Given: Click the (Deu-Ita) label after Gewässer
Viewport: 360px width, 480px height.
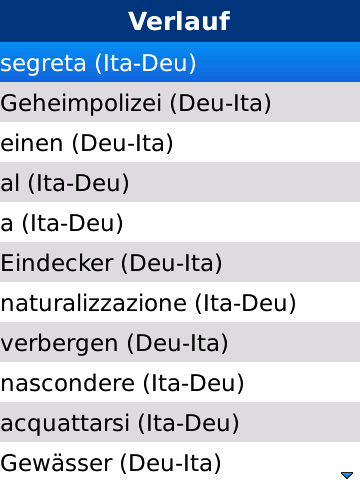Looking at the screenshot, I should point(170,463).
